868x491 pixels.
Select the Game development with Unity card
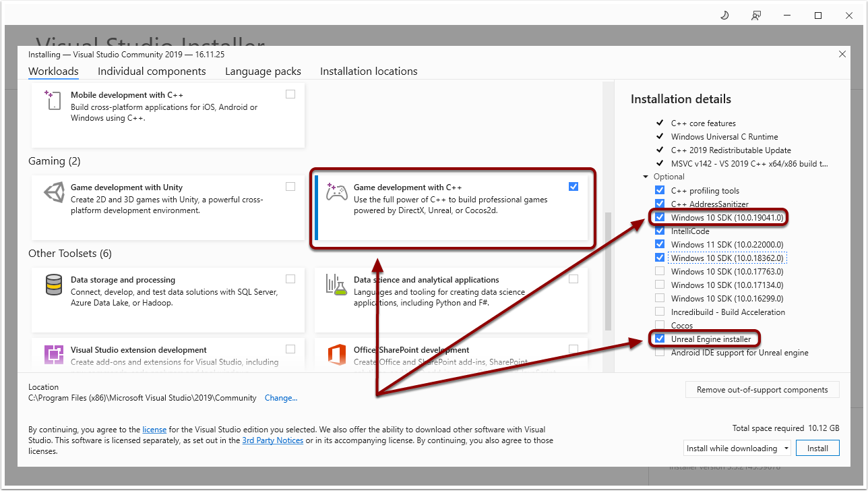(168, 208)
